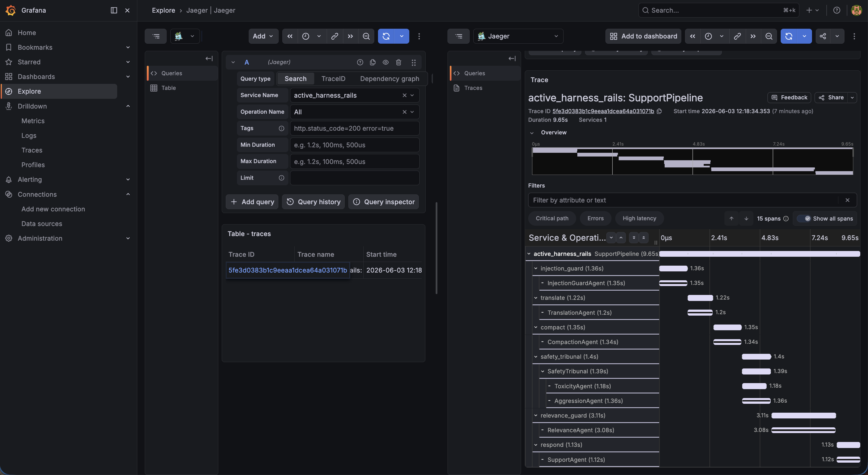Open left pane time picker clock
868x475 pixels.
click(x=306, y=36)
